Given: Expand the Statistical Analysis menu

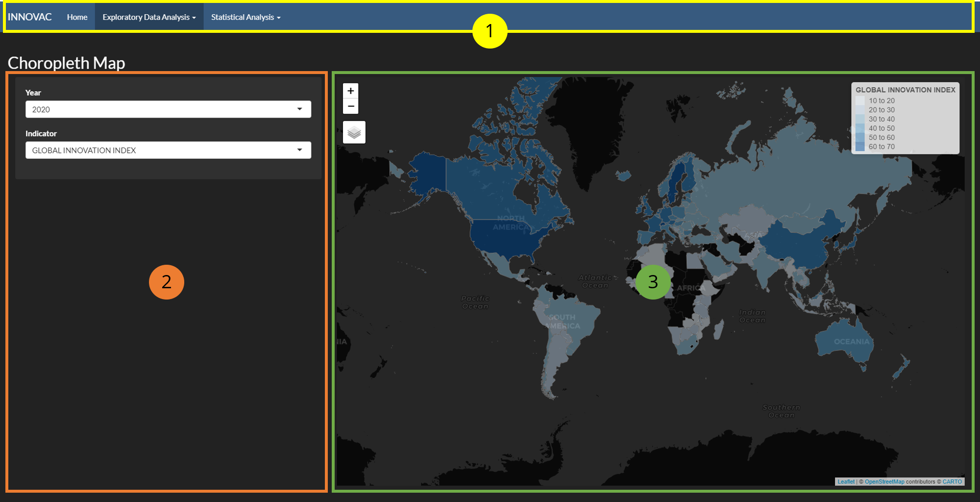Looking at the screenshot, I should click(245, 17).
